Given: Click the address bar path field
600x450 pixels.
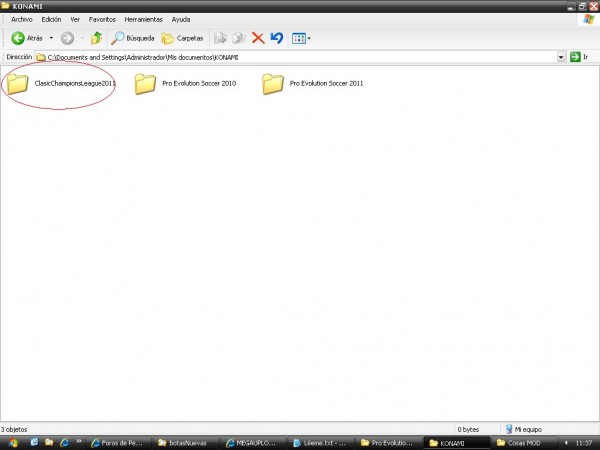Looking at the screenshot, I should point(295,57).
